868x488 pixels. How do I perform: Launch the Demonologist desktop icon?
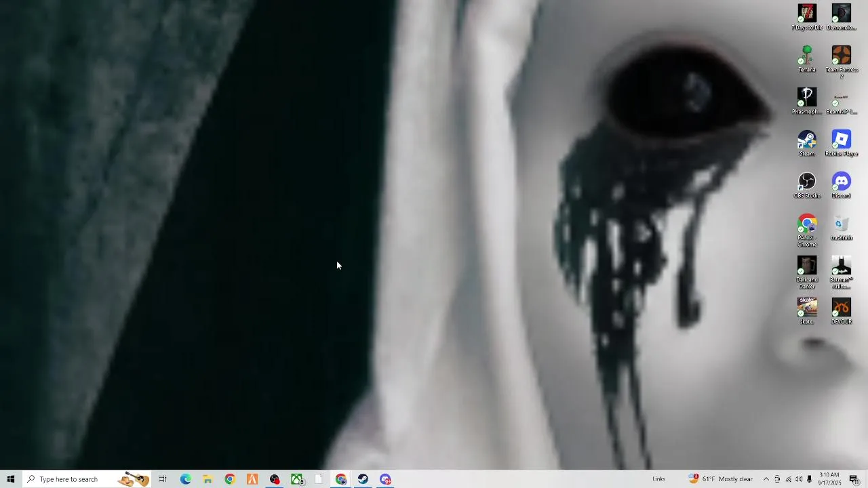pyautogui.click(x=842, y=17)
